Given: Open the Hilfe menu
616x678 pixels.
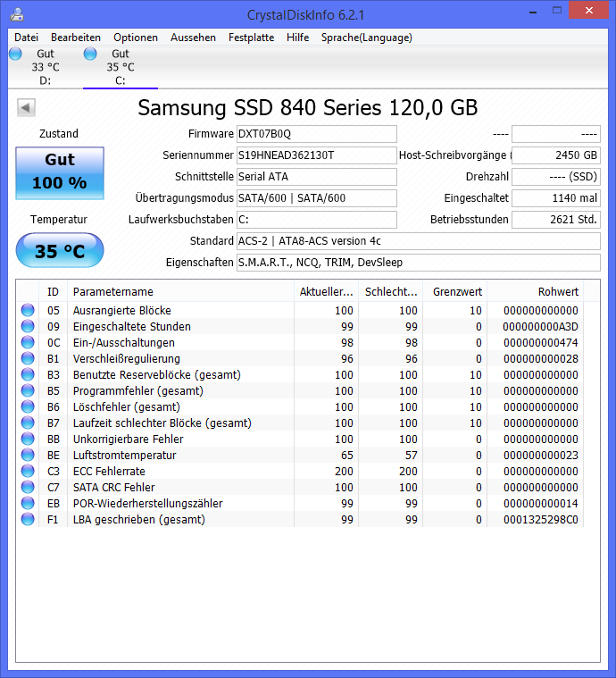Looking at the screenshot, I should [297, 38].
